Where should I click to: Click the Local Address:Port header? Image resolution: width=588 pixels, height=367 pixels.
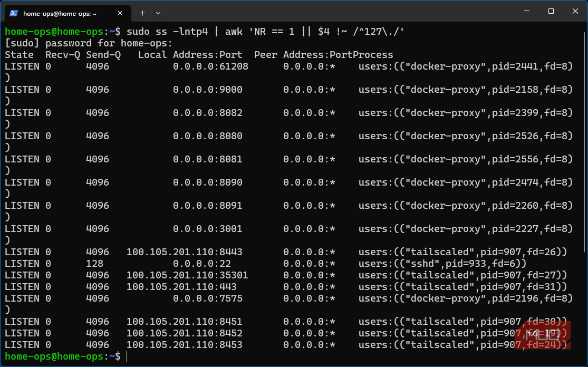point(190,55)
